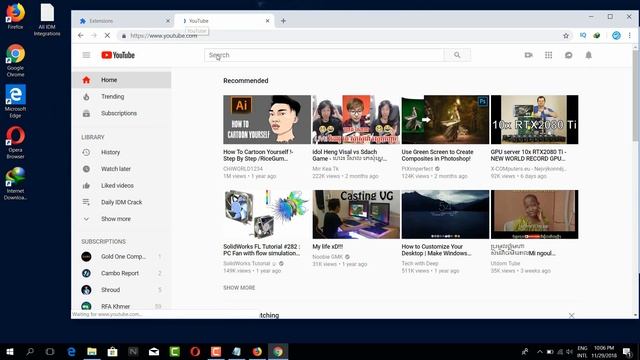Screen dimensions: 640x360
Task: Open 10x RTX2080 Ti GPU server thumbnail
Action: coord(534,120)
